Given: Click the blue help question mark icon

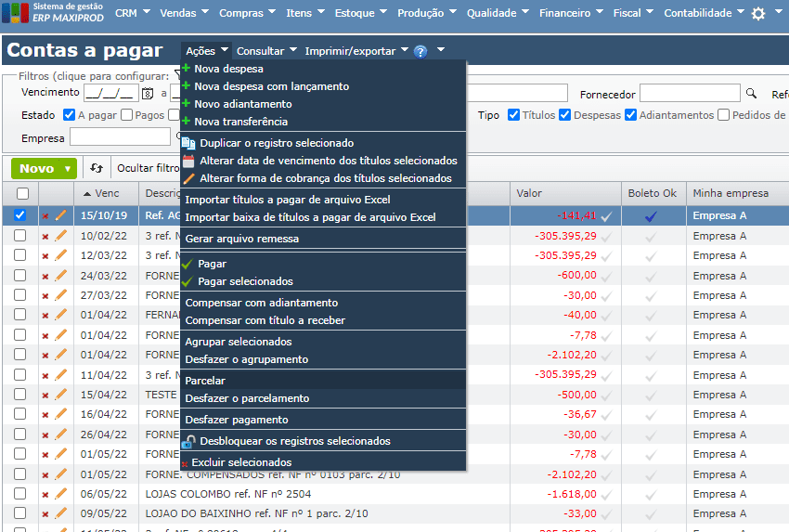Looking at the screenshot, I should 420,52.
